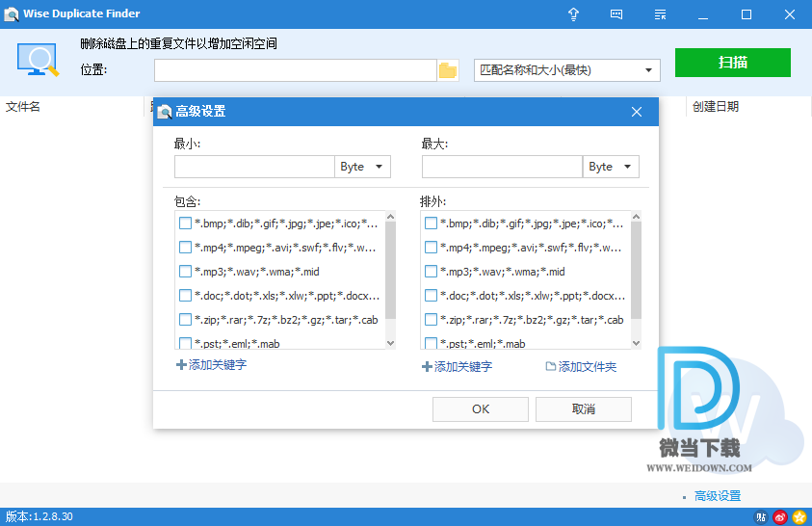
Task: Check video formats *.mp4 in 包含 list
Action: point(185,248)
